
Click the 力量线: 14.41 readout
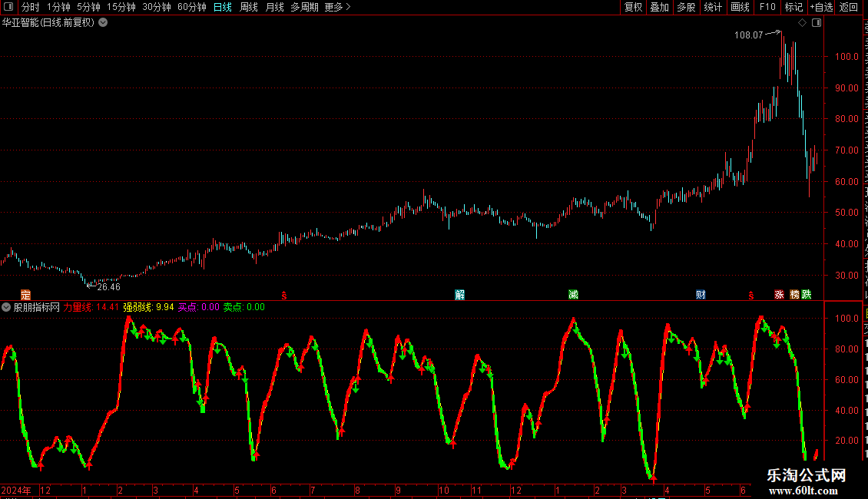(91, 307)
